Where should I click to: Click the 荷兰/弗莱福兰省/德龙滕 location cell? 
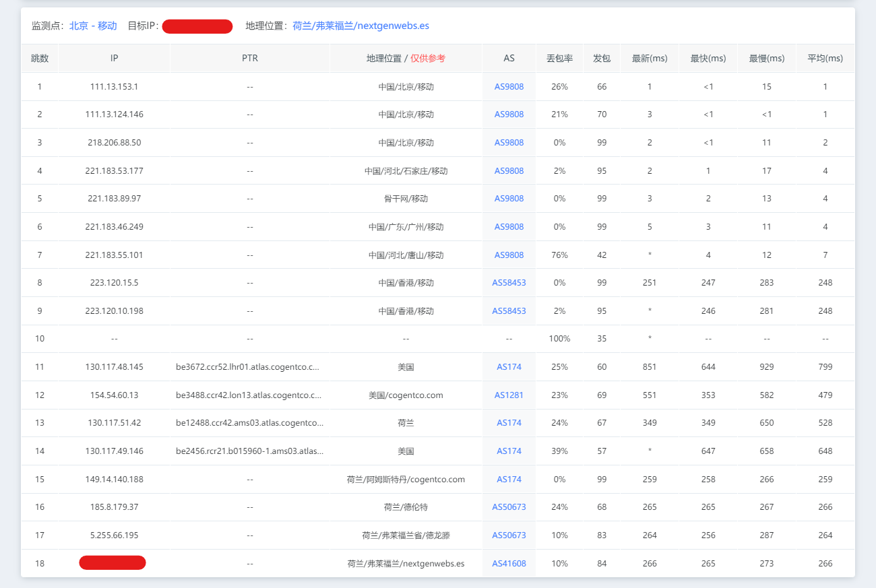tap(406, 535)
